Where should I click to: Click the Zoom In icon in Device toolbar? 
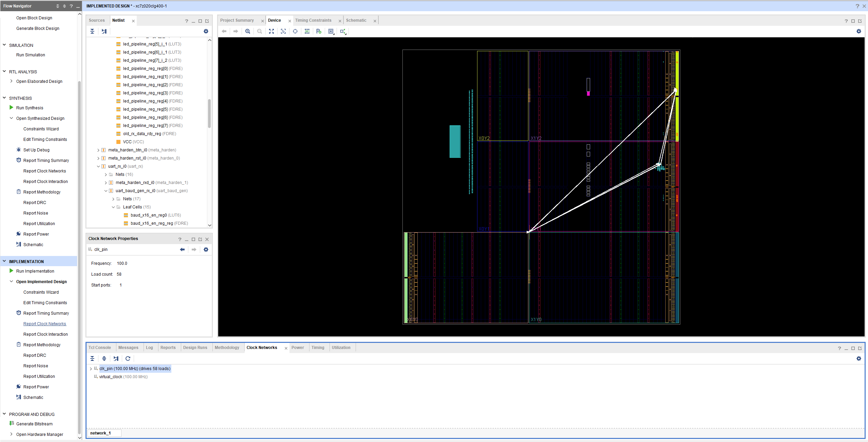(248, 31)
